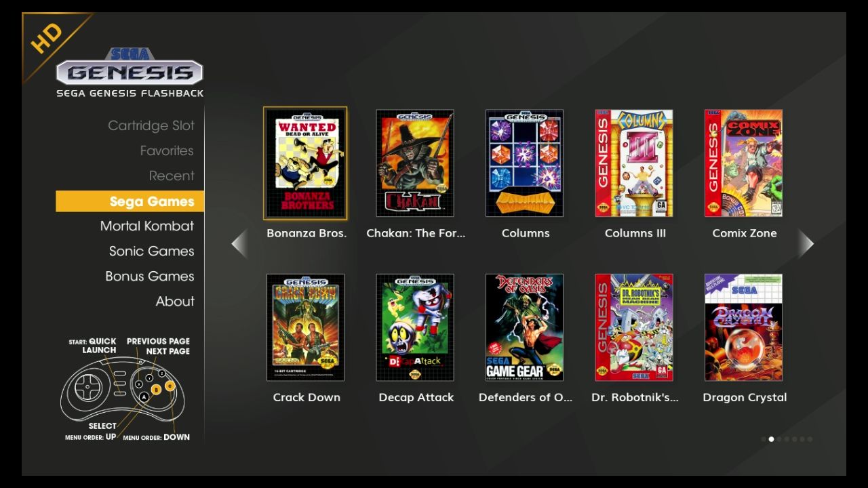Click the "Crack Down" game title

(307, 397)
